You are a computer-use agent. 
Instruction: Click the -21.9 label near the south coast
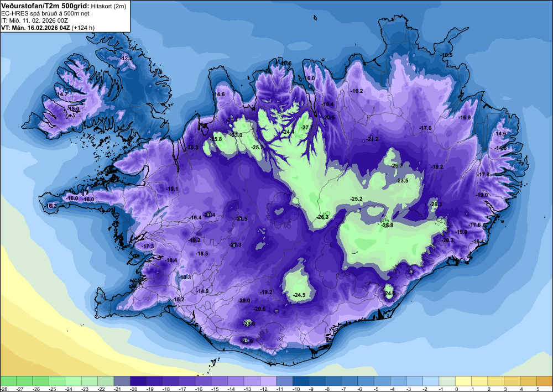247,341
